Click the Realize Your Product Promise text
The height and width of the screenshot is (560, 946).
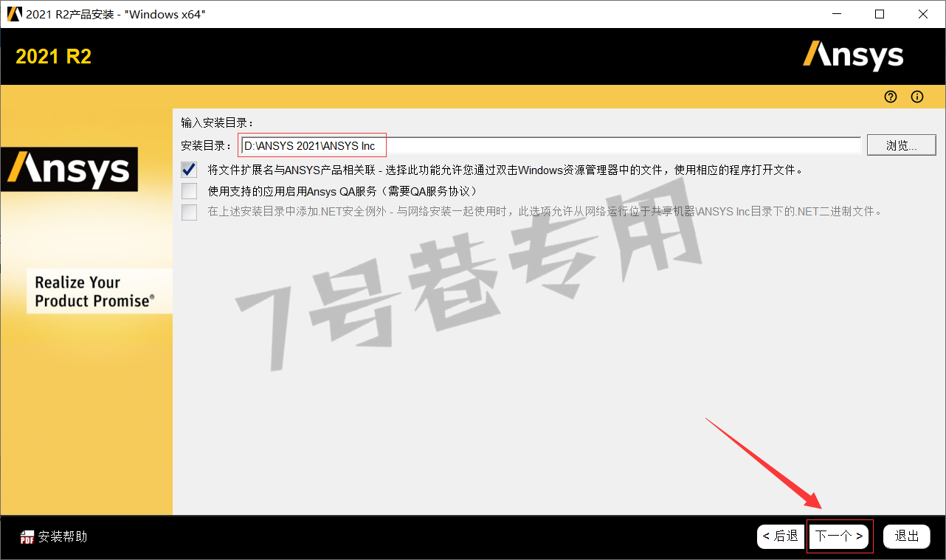pos(95,291)
